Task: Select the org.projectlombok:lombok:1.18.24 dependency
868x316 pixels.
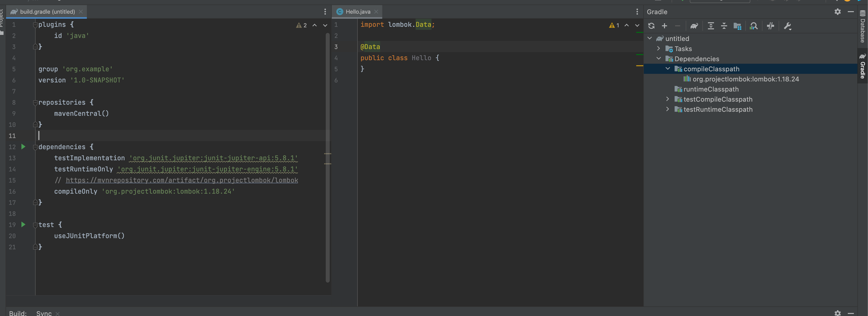Action: click(745, 79)
